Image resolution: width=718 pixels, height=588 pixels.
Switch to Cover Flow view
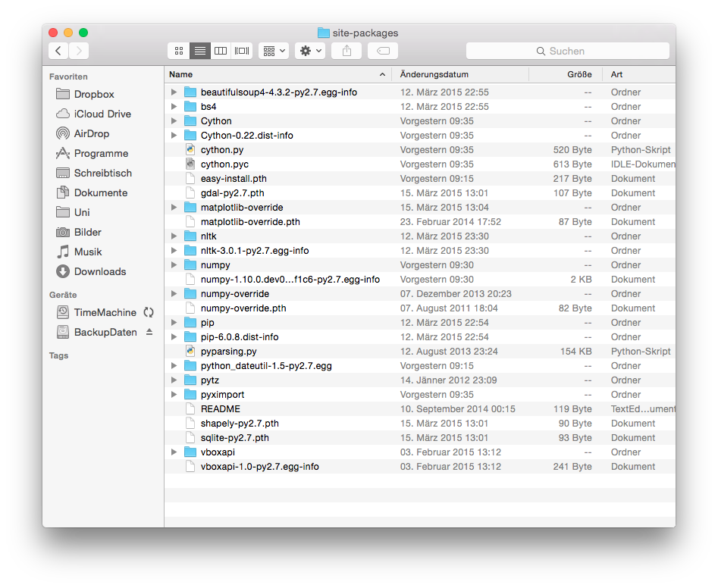point(242,51)
